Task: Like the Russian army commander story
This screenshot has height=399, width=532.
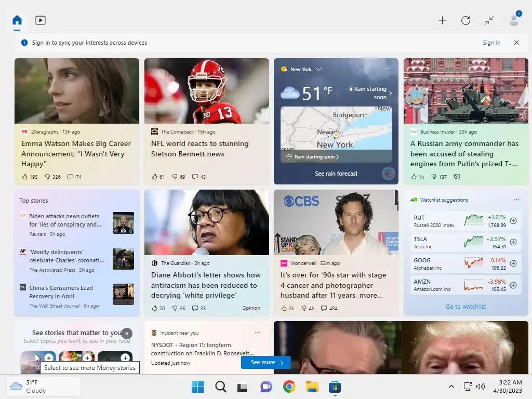Action: pos(418,177)
